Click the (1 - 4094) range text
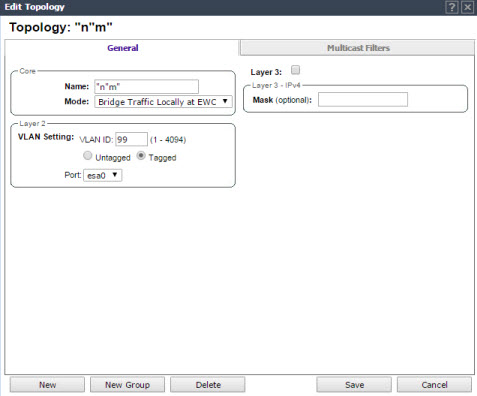 [168, 140]
